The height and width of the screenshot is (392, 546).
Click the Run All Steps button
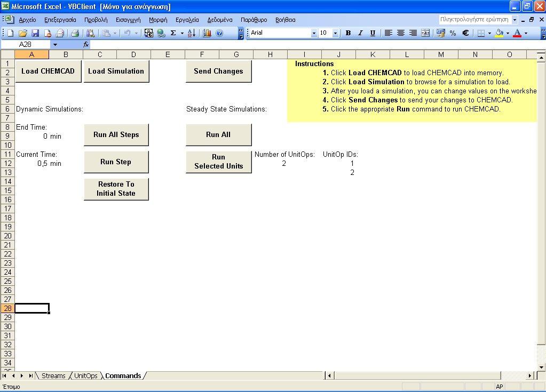(x=116, y=134)
